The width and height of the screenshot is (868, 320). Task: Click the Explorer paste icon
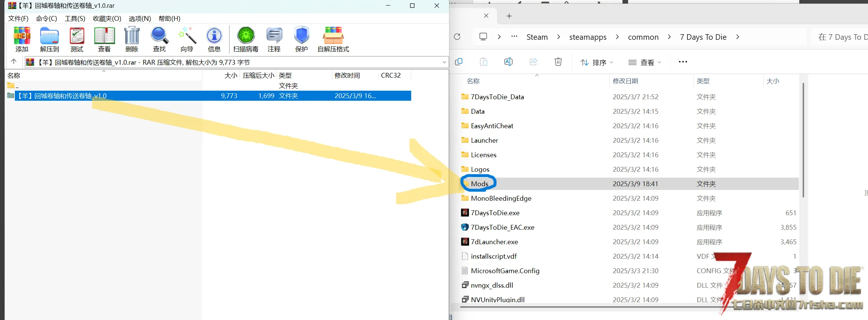coord(484,62)
